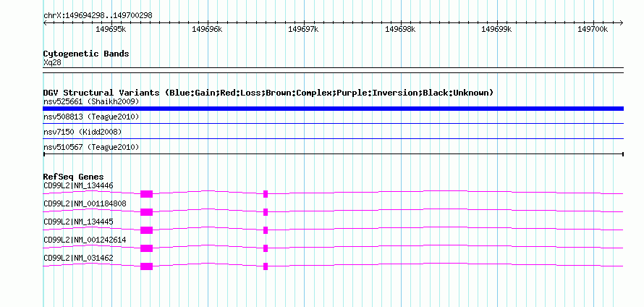
Task: Open transcript CD99L2|NM_031462 label
Action: [x=78, y=258]
